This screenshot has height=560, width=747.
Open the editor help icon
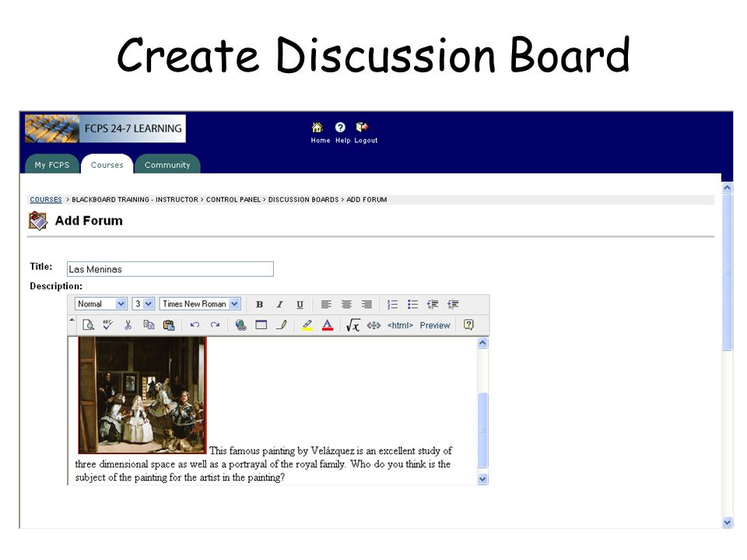pos(468,325)
